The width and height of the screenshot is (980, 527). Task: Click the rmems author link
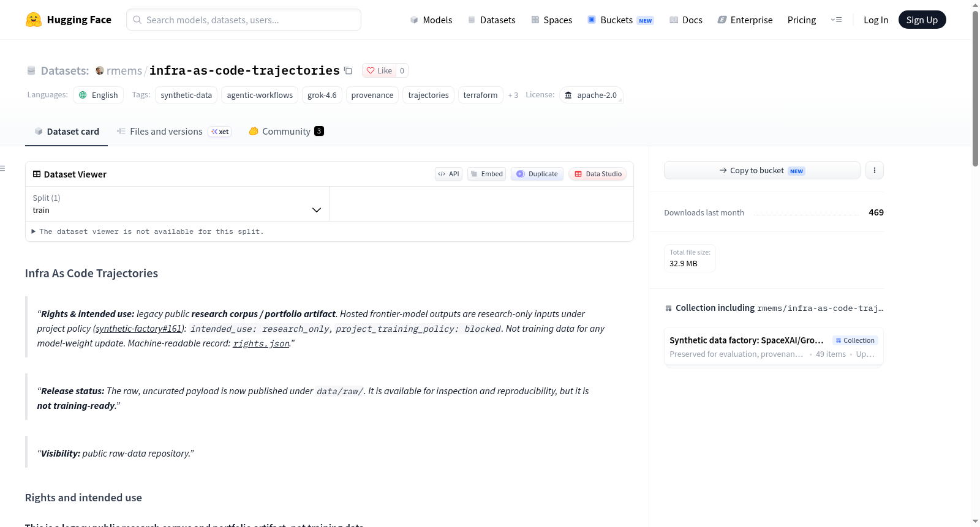[x=124, y=70]
